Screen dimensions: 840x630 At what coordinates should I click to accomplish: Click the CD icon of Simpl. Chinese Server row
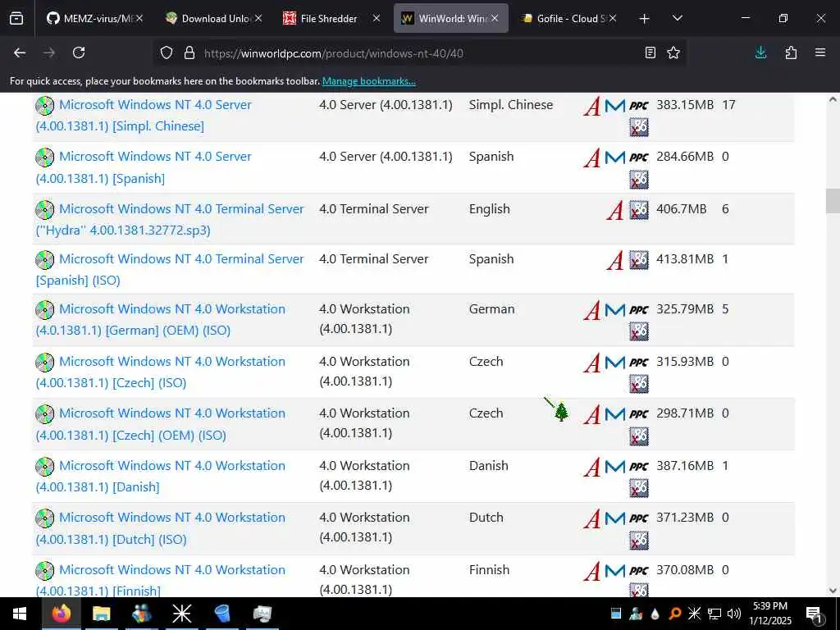click(44, 105)
